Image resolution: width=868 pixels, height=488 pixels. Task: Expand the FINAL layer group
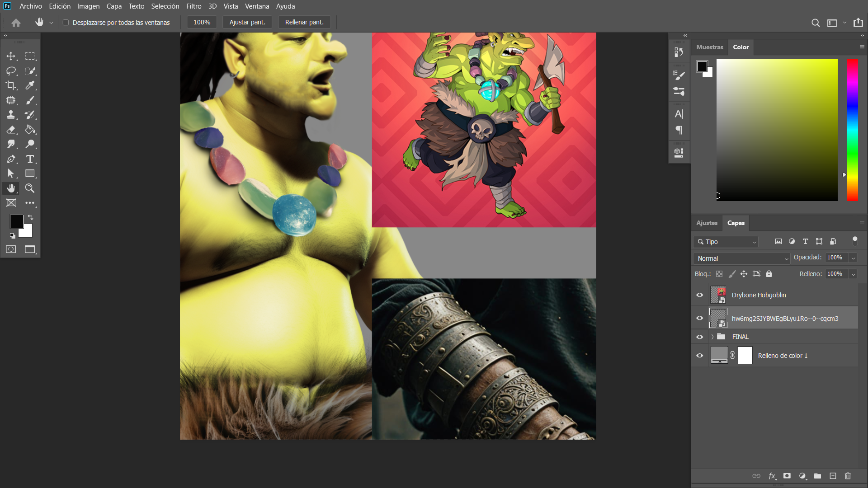pos(712,337)
